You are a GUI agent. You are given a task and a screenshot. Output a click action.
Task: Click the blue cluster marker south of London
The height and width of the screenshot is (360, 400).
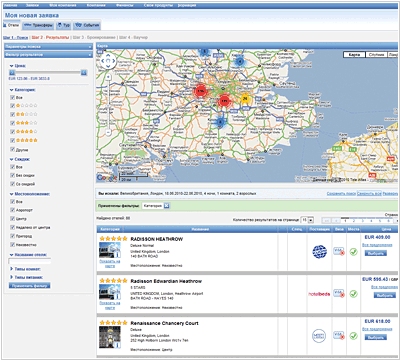click(220, 122)
